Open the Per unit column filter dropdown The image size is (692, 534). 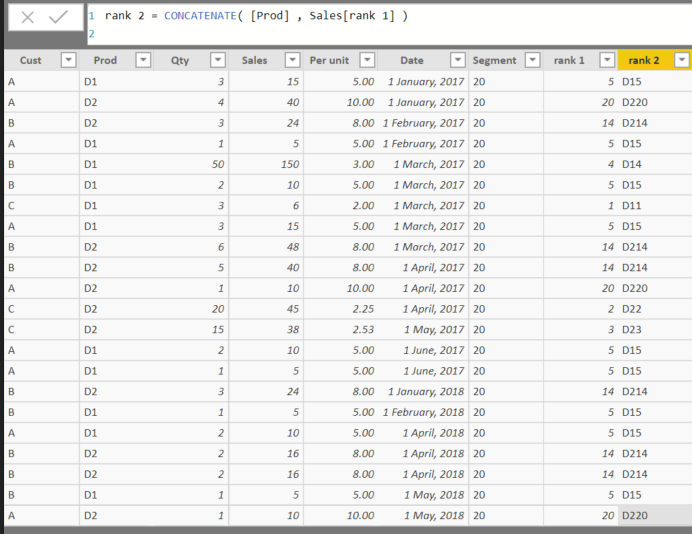(367, 60)
